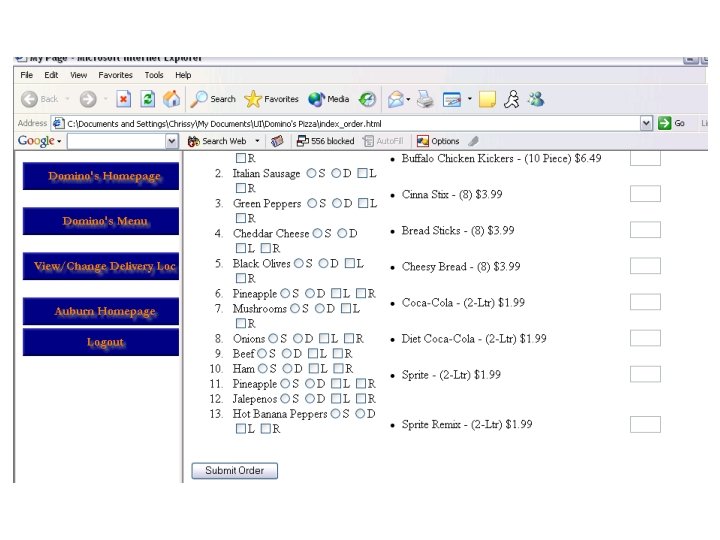This screenshot has width=720, height=540.
Task: Click View/Change Delivery Loc button
Action: coord(101,266)
